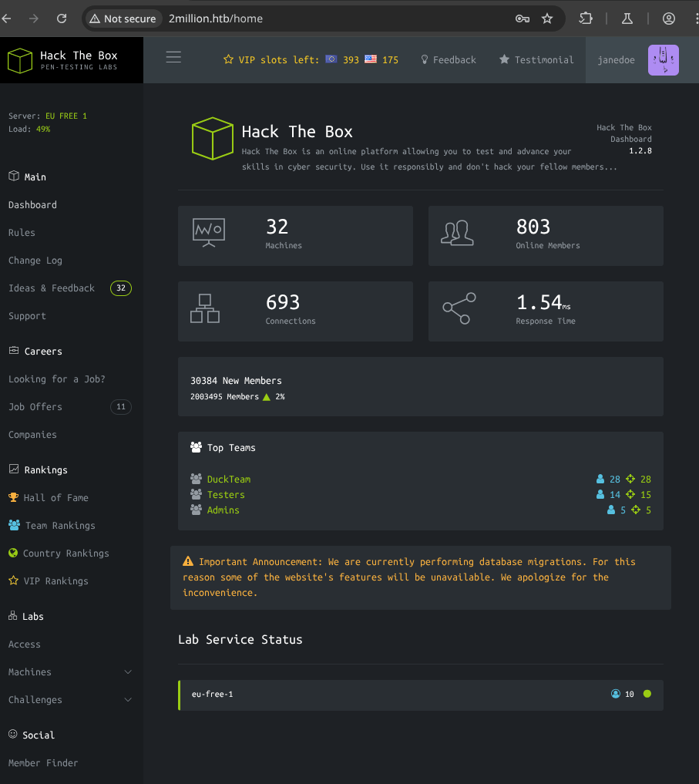Viewport: 699px width, 784px height.
Task: Open the Testimonial link in top bar
Action: click(x=536, y=60)
